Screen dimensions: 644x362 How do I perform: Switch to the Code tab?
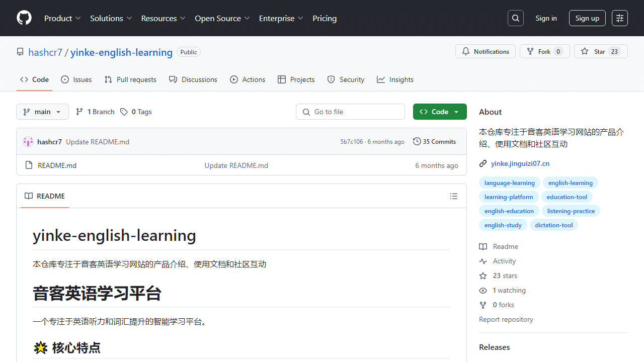tap(34, 79)
